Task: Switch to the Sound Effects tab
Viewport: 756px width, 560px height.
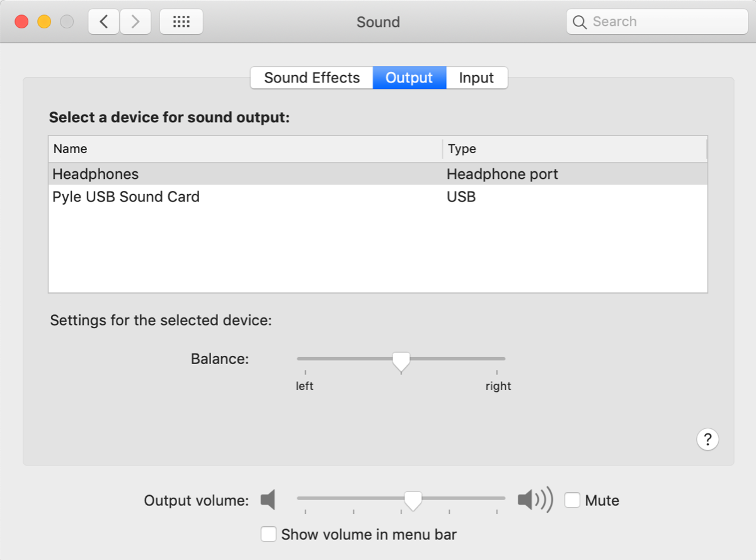Action: pyautogui.click(x=312, y=78)
